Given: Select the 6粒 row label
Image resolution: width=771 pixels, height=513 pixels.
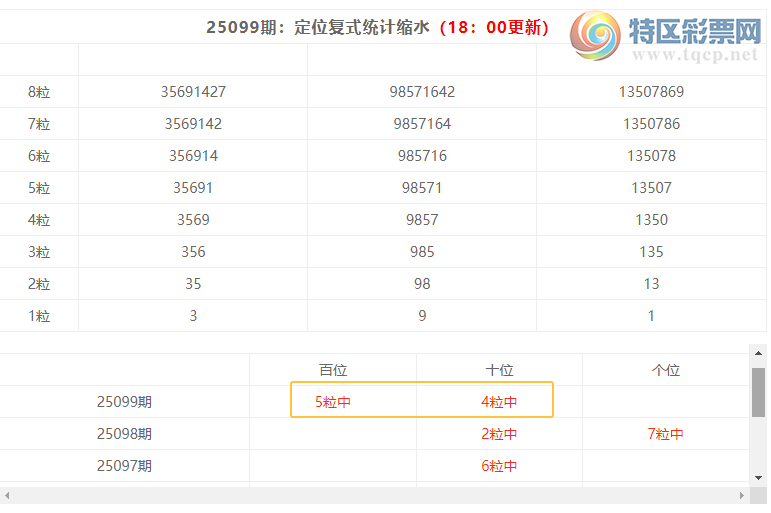Looking at the screenshot, I should 39,156.
